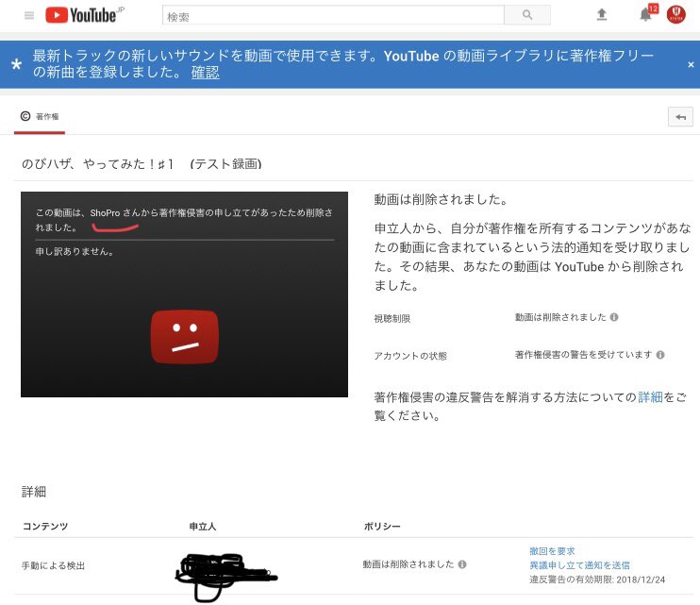Select the 著作権 tab
The height and width of the screenshot is (605, 700).
coord(40,117)
